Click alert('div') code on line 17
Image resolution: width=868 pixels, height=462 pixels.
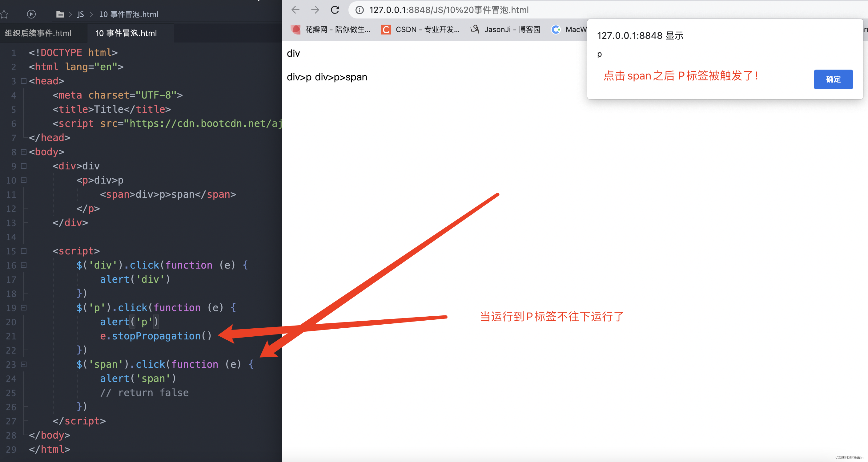135,279
